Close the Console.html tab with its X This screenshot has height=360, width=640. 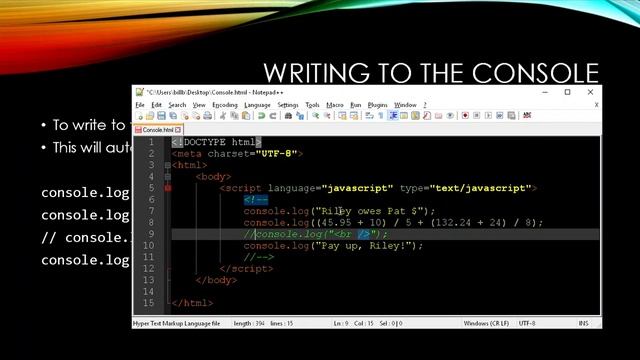[x=178, y=130]
